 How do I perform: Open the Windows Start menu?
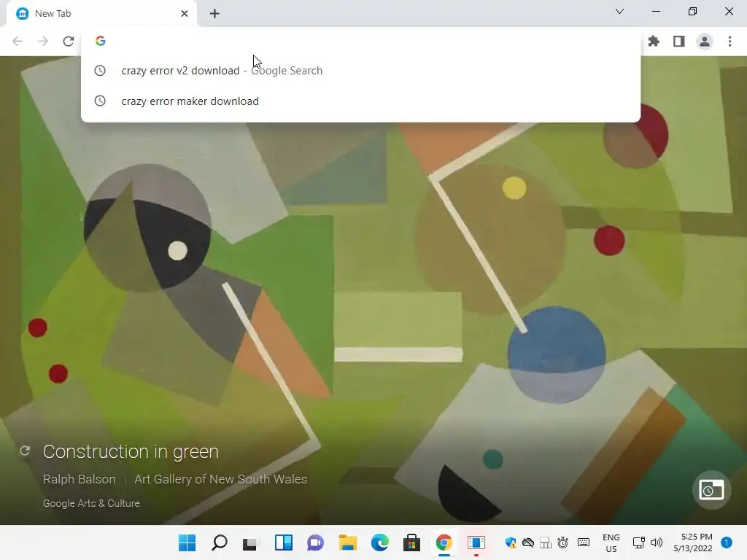(x=187, y=542)
